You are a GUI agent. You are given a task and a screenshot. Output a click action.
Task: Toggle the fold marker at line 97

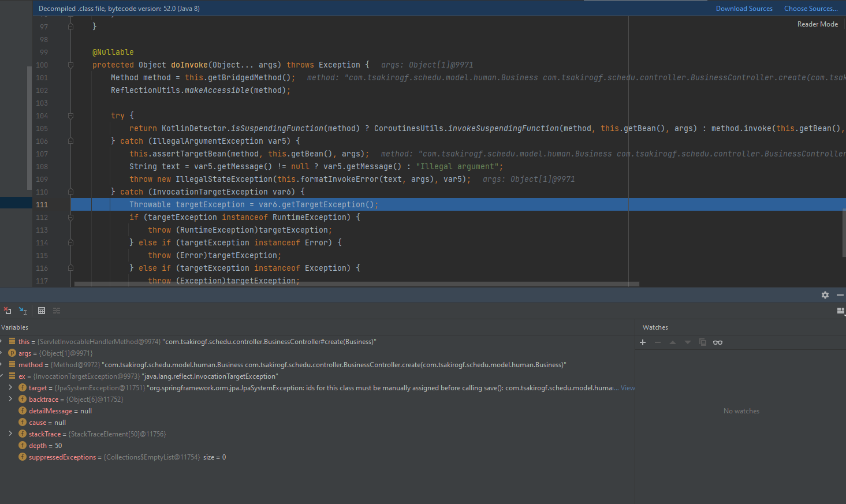[71, 27]
